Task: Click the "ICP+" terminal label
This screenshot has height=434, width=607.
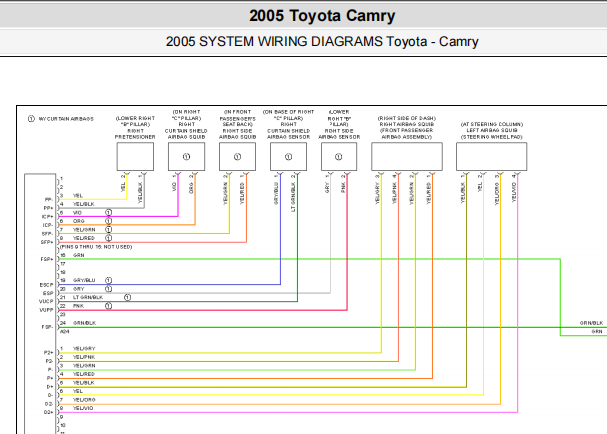Action: (x=47, y=217)
